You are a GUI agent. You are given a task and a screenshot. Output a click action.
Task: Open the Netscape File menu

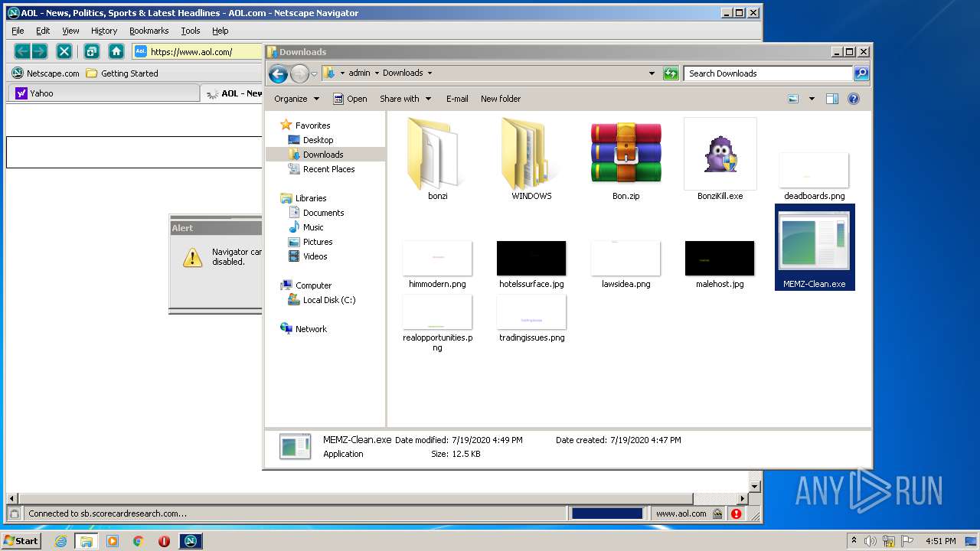[x=18, y=31]
